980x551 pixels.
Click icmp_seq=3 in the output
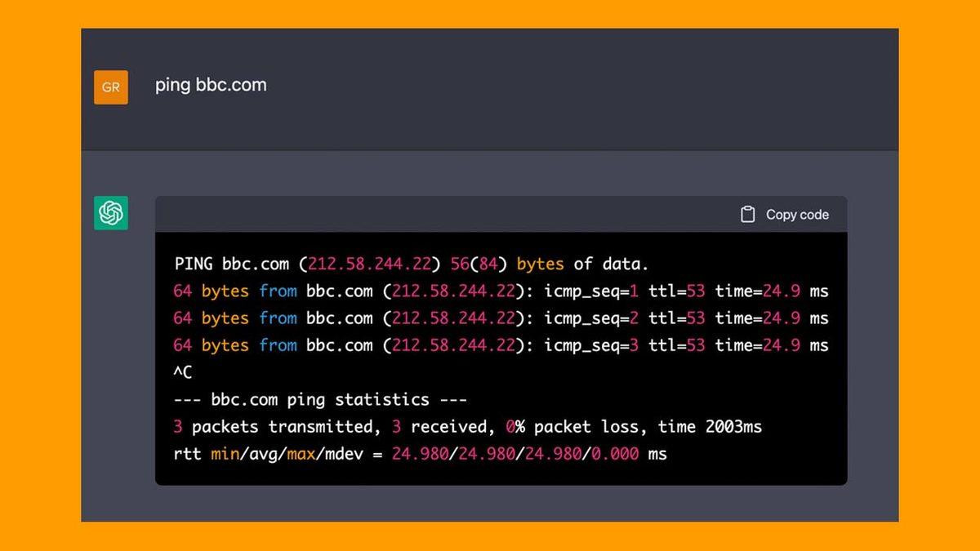click(x=592, y=345)
